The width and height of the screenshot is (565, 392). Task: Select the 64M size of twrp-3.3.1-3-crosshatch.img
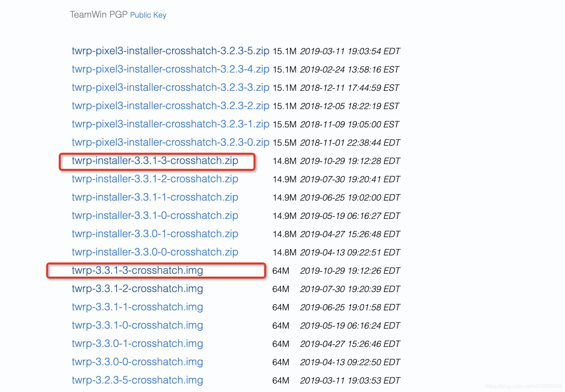tap(281, 271)
